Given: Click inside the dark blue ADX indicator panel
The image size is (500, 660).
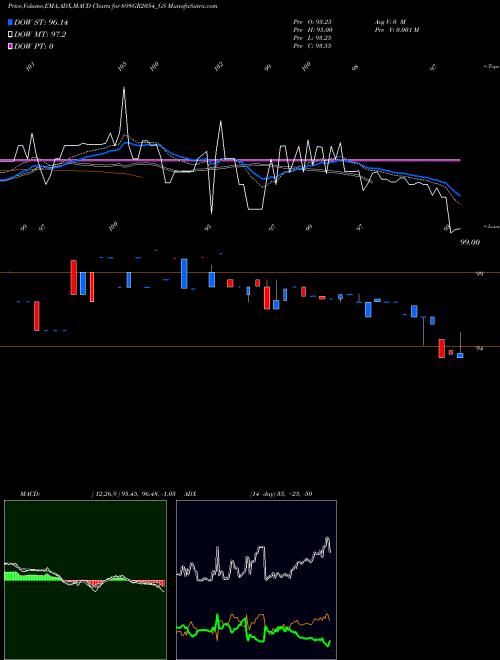Looking at the screenshot, I should pos(256,580).
